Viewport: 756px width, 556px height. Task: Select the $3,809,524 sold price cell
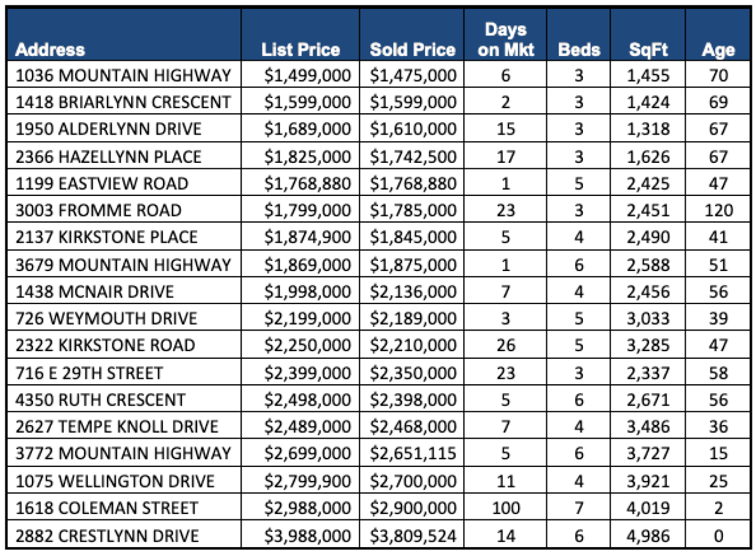click(413, 535)
